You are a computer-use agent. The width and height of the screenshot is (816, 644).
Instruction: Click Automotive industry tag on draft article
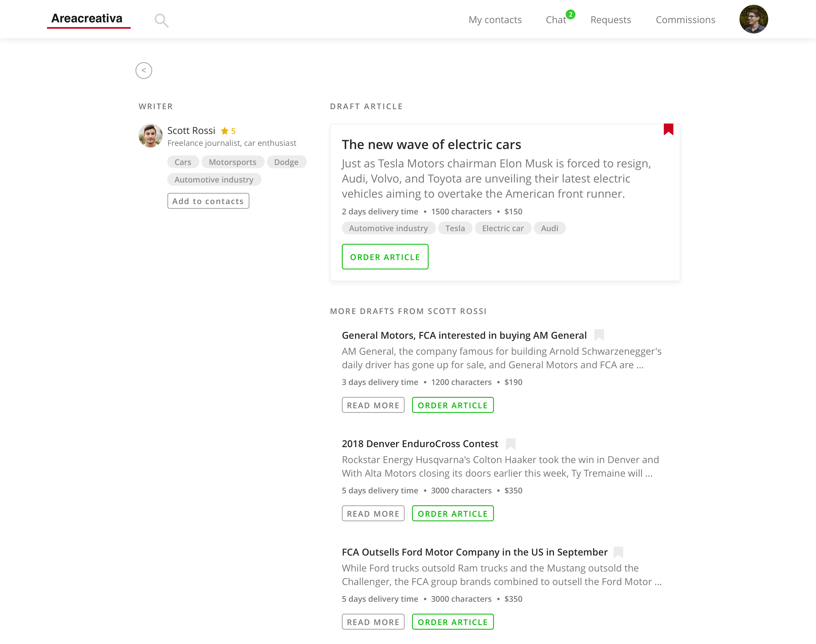(x=388, y=228)
